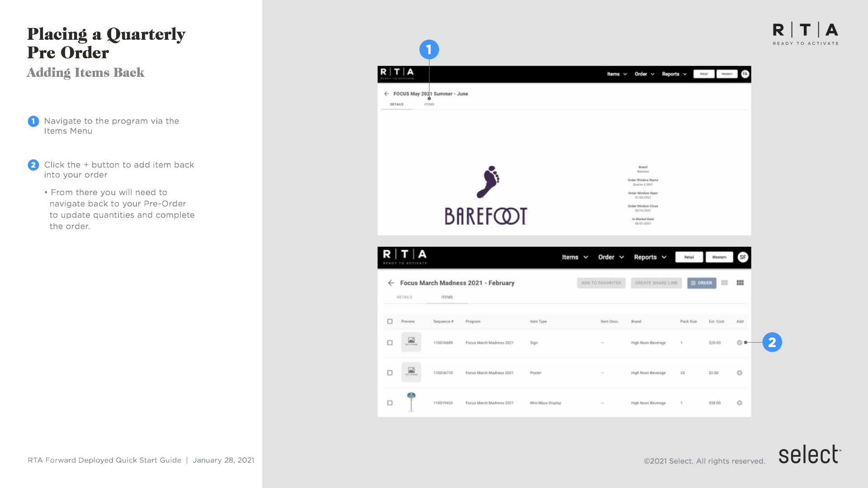The height and width of the screenshot is (488, 868).
Task: Select the checkbox for the Poster row
Action: [x=390, y=373]
